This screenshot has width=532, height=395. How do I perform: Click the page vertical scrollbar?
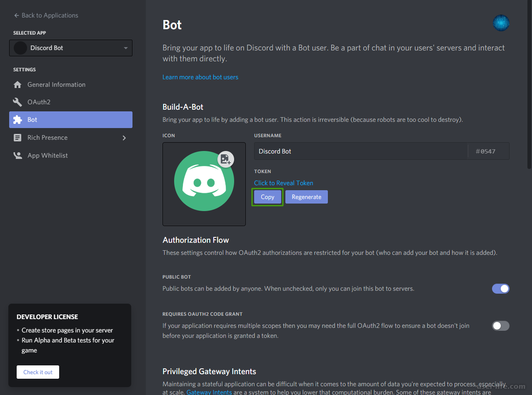tap(529, 83)
